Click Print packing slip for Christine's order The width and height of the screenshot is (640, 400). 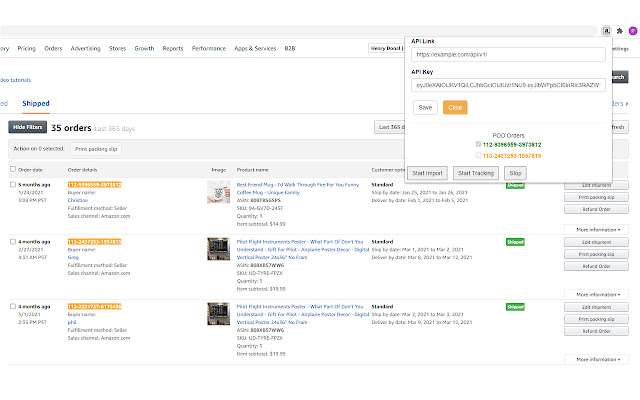[596, 197]
